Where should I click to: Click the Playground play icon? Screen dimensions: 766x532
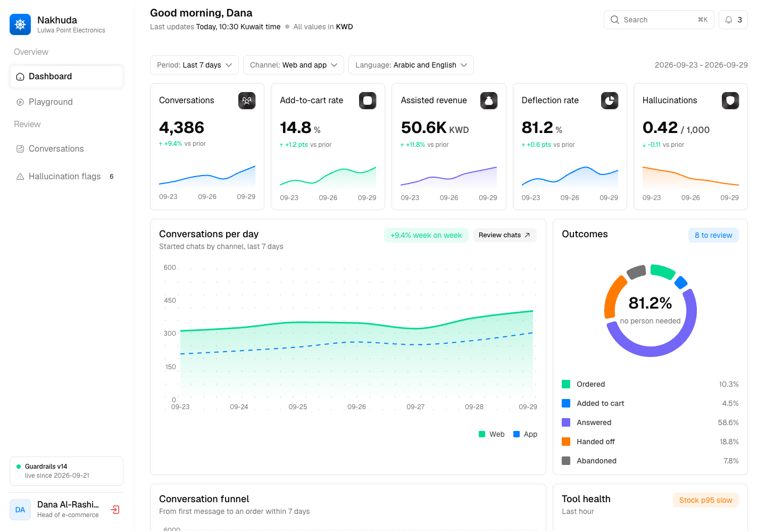pyautogui.click(x=20, y=102)
